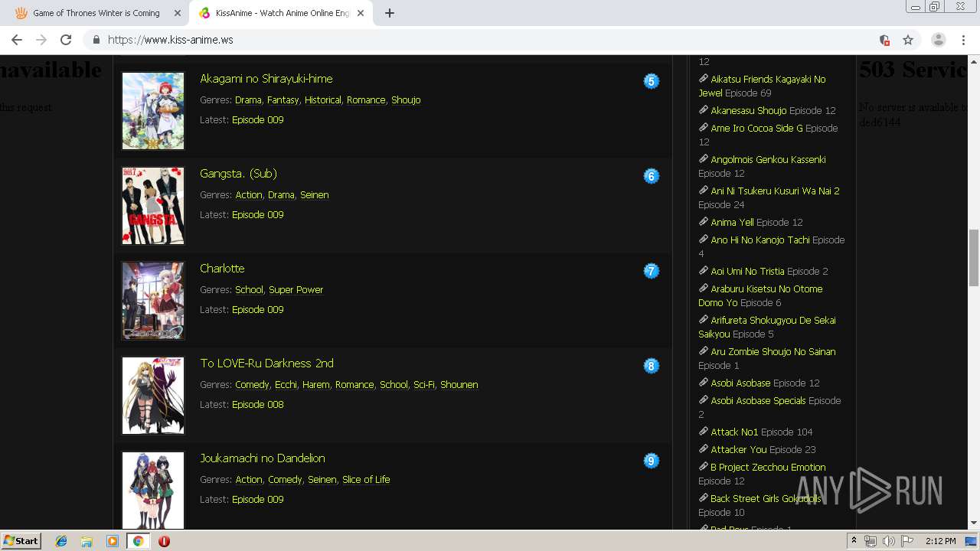Open To LOVE-Ru's Episode 008 link

[x=258, y=405]
